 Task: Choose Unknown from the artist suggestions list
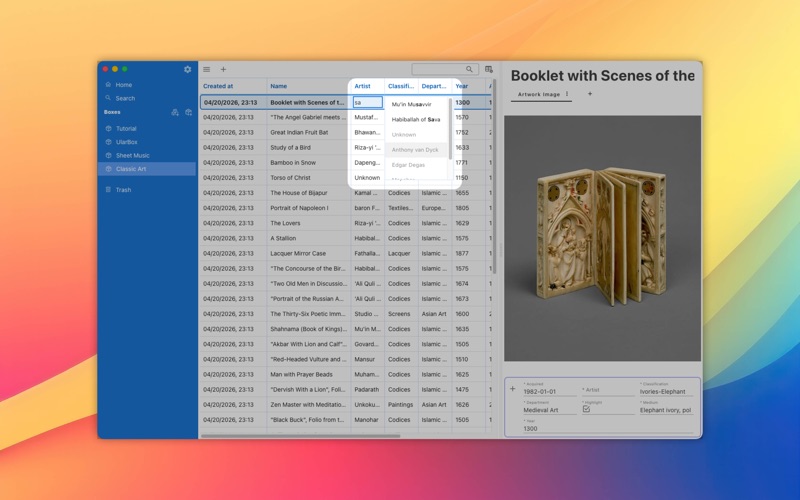(417, 135)
